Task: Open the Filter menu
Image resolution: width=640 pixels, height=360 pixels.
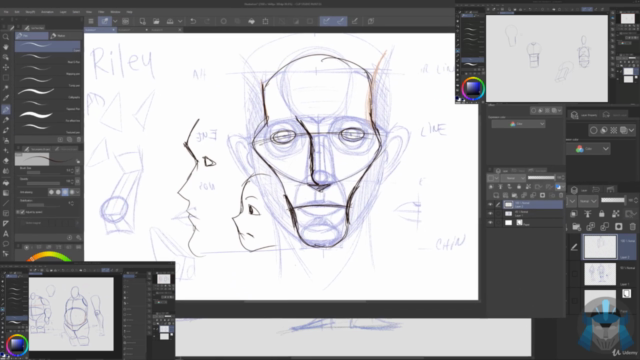Action: tap(101, 12)
